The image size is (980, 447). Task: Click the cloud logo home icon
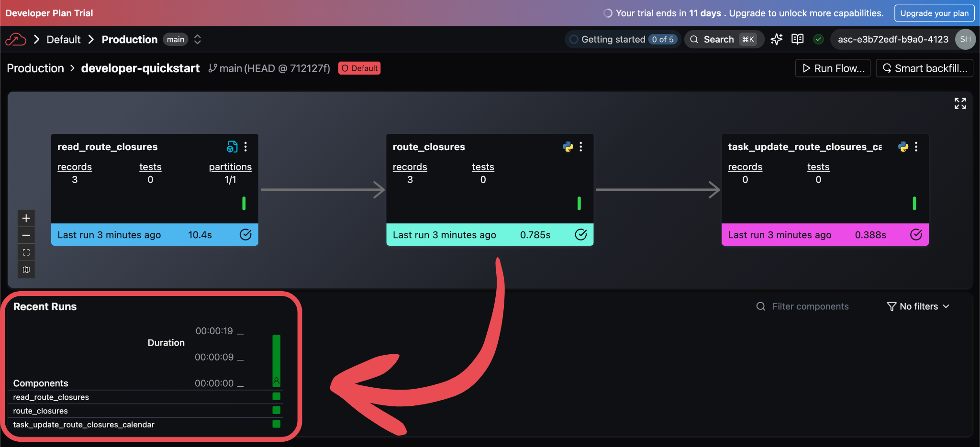15,39
